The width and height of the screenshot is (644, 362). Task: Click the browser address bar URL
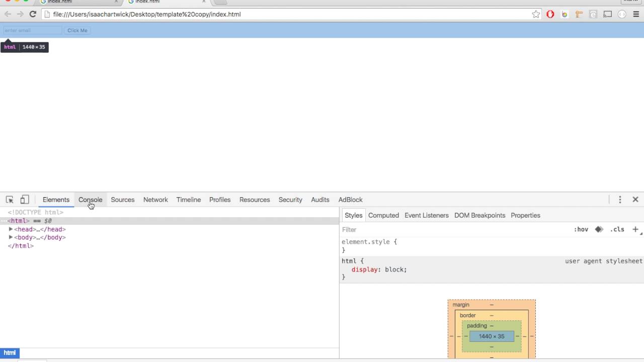tap(147, 14)
